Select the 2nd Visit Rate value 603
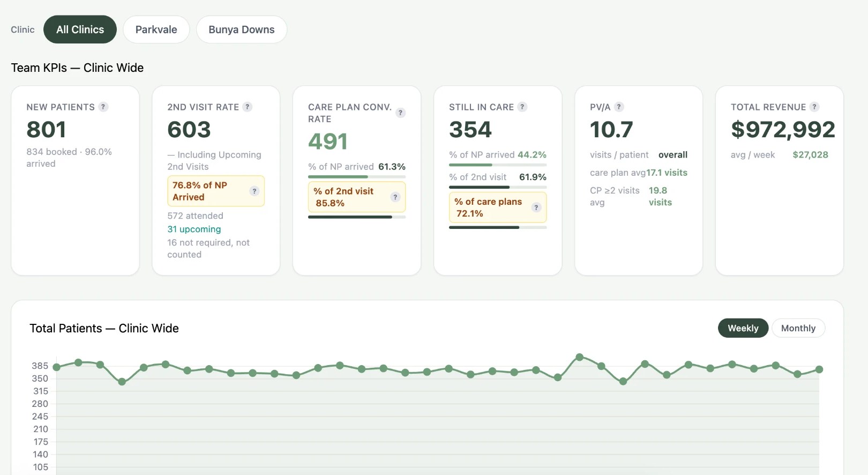868x475 pixels. click(189, 129)
